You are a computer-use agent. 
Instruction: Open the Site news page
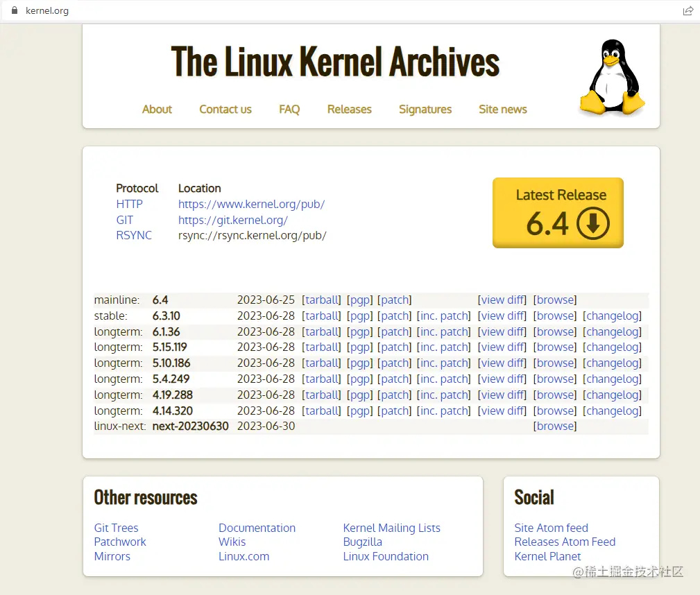point(503,110)
